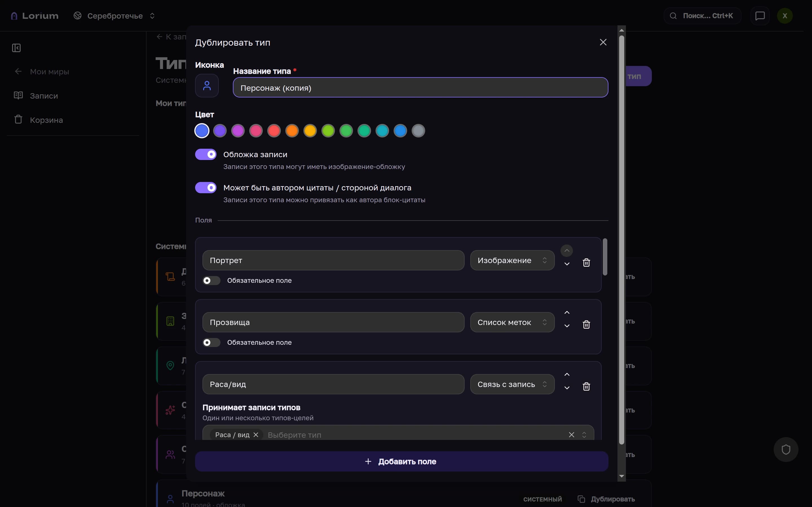The height and width of the screenshot is (507, 812).
Task: Open the Список меток type dropdown
Action: click(512, 323)
